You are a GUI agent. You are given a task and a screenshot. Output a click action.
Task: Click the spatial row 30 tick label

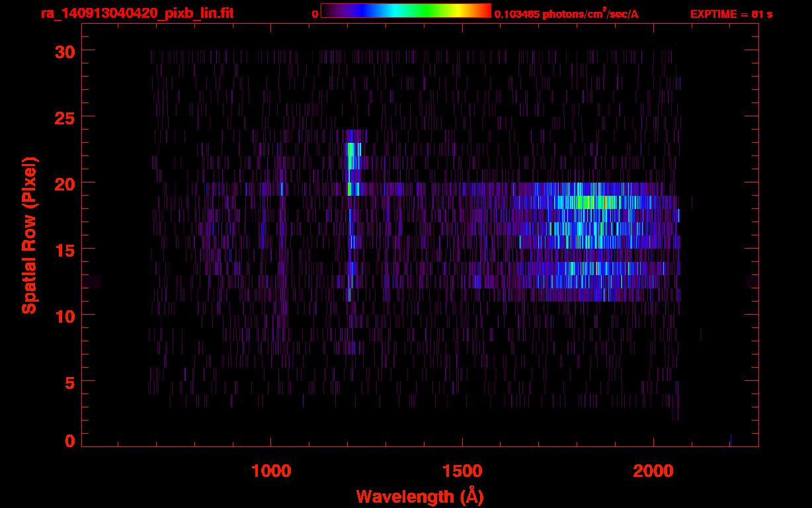[x=63, y=51]
